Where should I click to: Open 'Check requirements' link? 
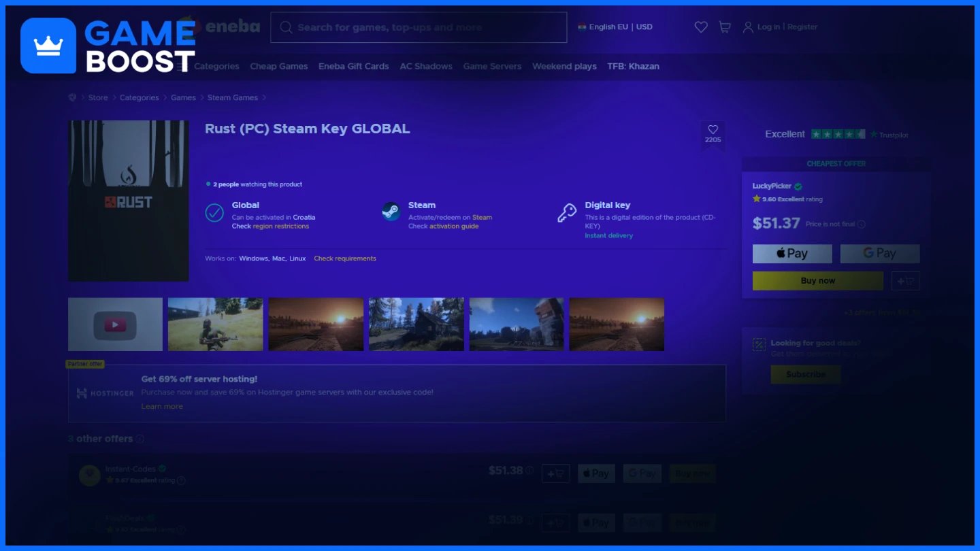(345, 258)
